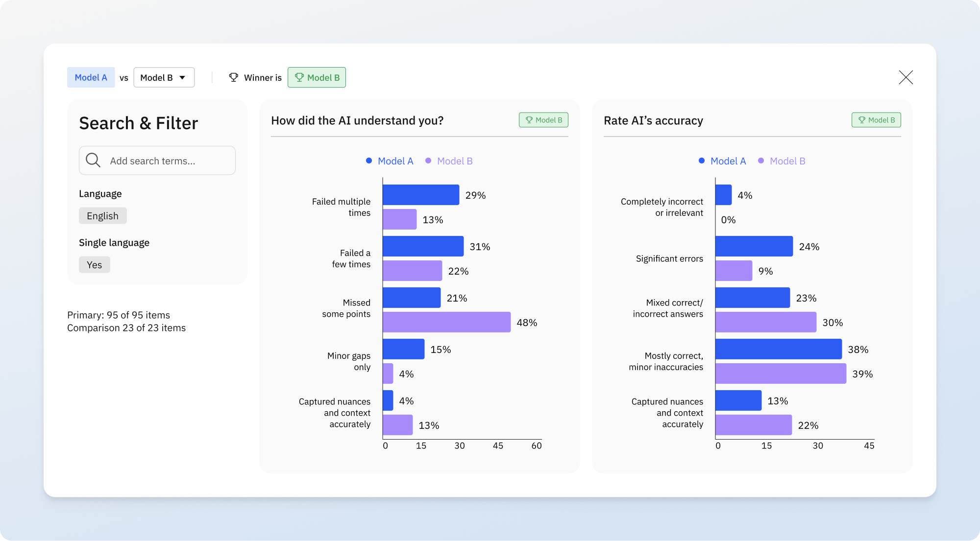Click the dropdown arrow next to Model B
Image resolution: width=980 pixels, height=541 pixels.
coord(182,77)
